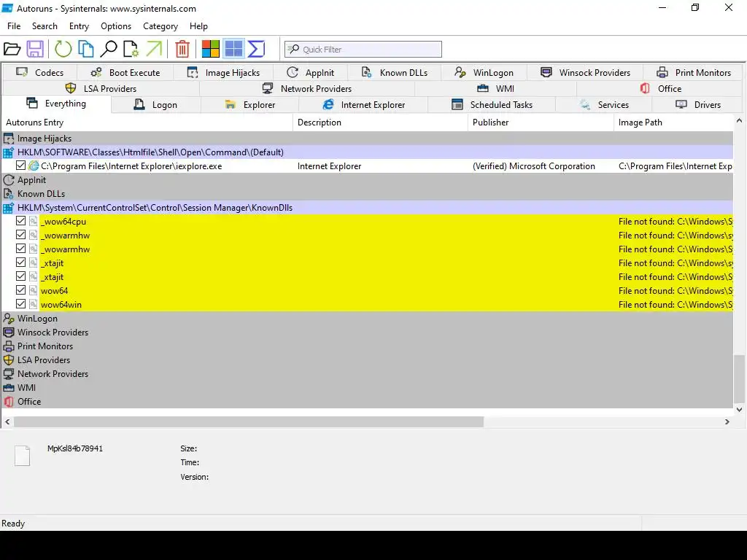Click the vertical scrollbar thumb

coord(740,378)
